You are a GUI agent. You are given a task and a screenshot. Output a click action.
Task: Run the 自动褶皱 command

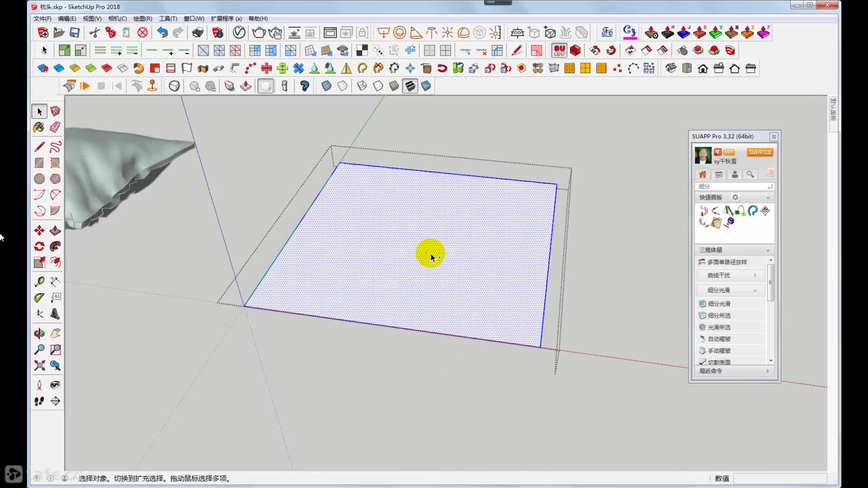click(x=731, y=339)
